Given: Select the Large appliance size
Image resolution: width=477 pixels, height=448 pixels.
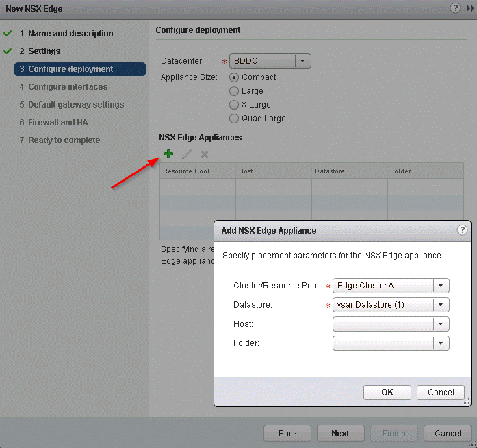Looking at the screenshot, I should click(x=234, y=91).
